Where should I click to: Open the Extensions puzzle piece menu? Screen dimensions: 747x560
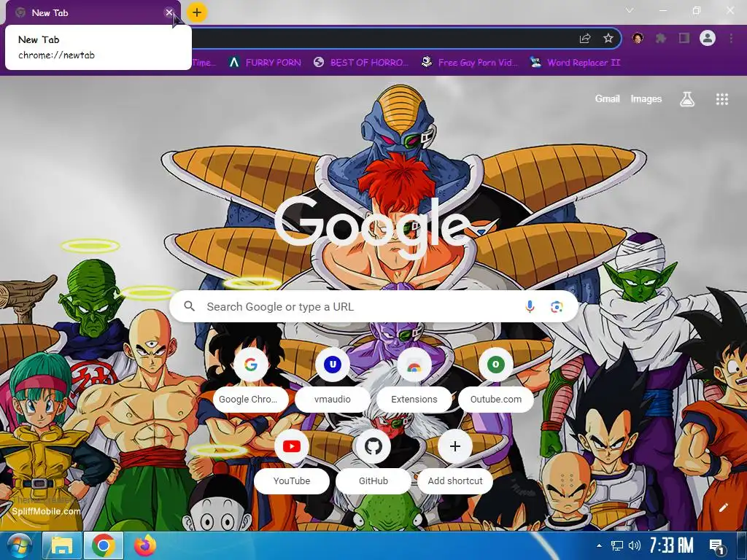point(661,38)
